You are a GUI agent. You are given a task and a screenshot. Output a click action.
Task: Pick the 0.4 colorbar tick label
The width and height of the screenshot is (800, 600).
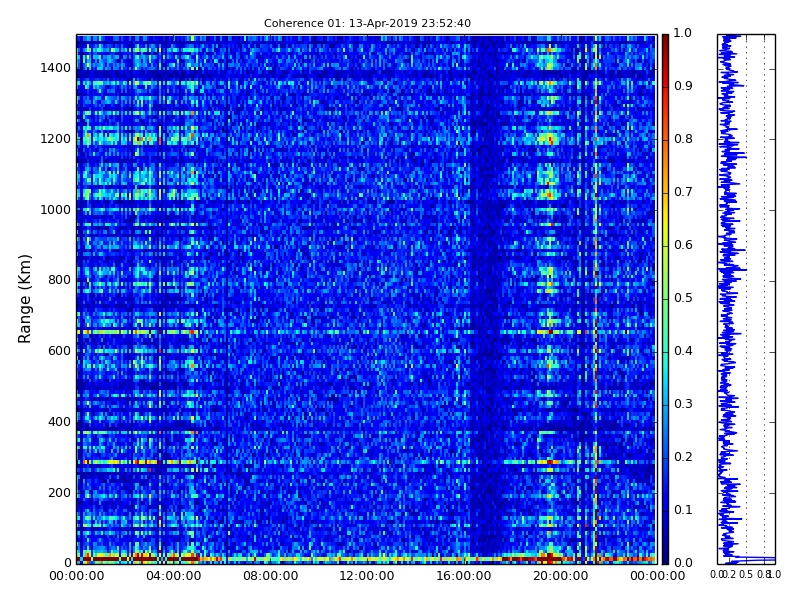pos(683,351)
